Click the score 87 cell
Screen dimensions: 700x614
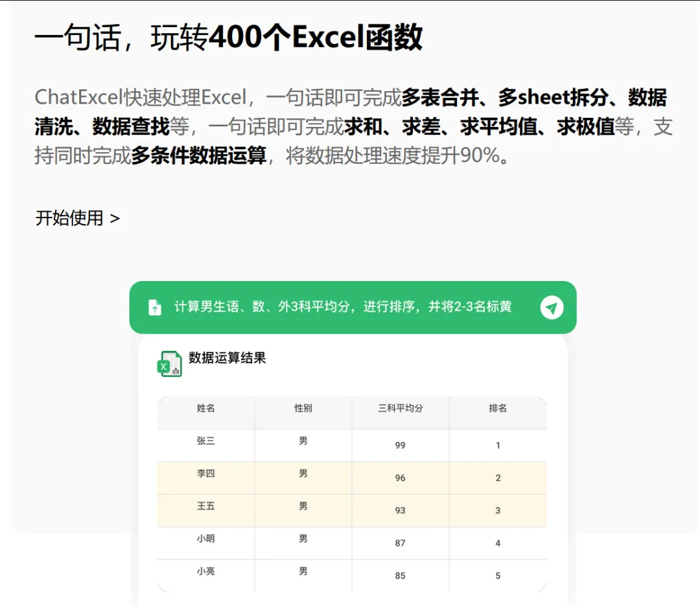point(400,543)
